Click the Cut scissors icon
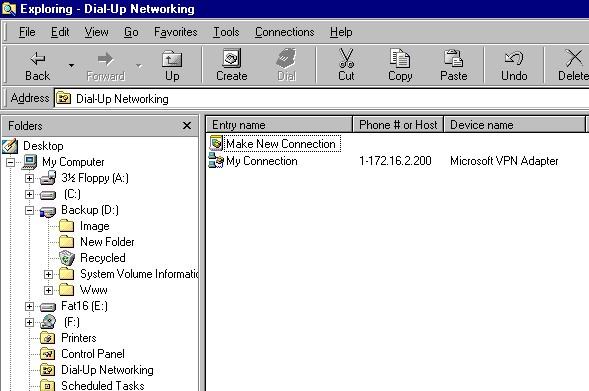The height and width of the screenshot is (391, 589). click(346, 58)
